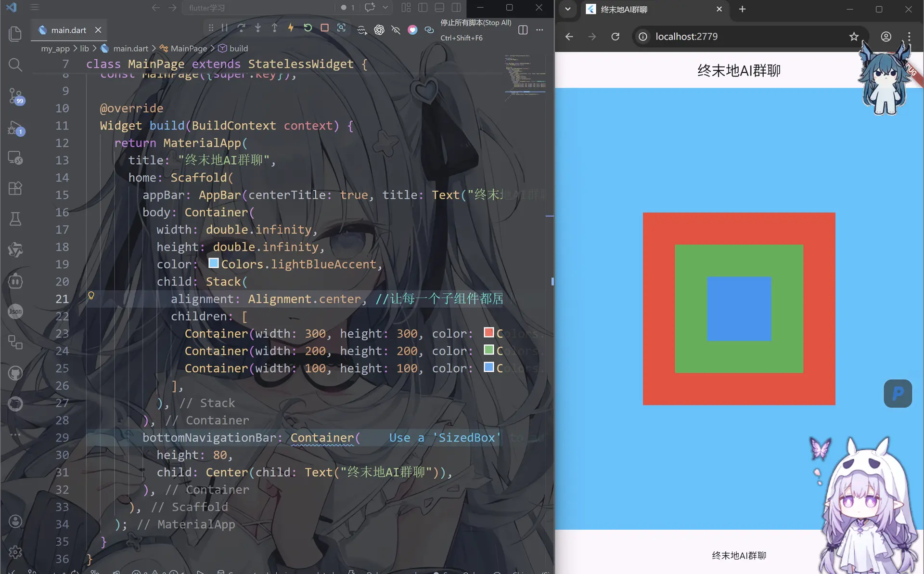Open the browser three-dot menu
924x574 pixels.
coord(909,37)
